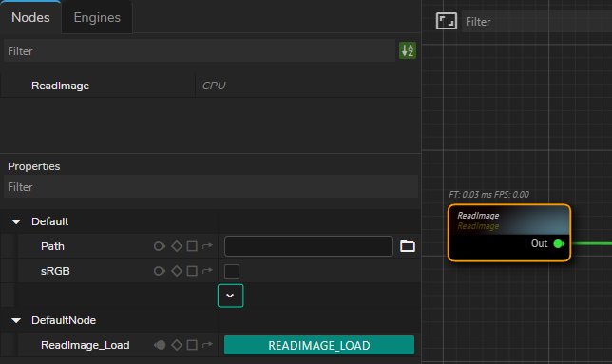Click the ReadImage_Load row pin circle icon
Screen dimensions: 612x364
pyautogui.click(x=160, y=345)
